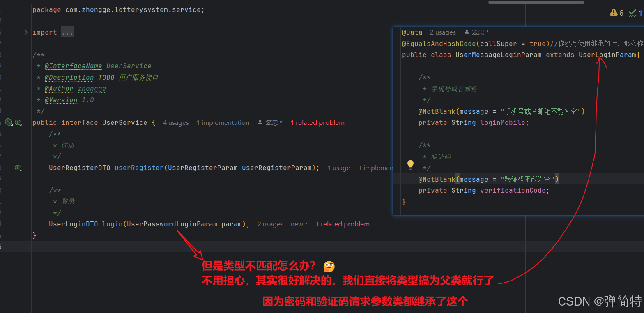Click the UserRegisterParam parameter type

203,168
